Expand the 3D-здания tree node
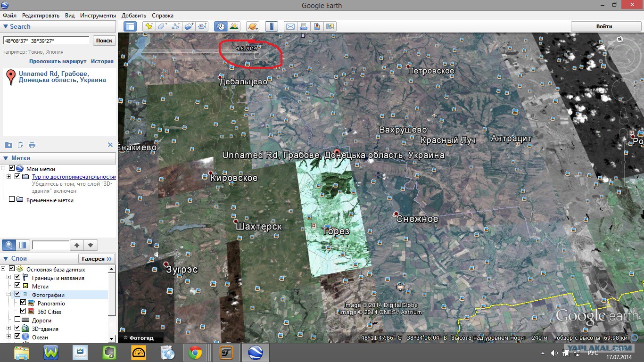Image resolution: width=644 pixels, height=362 pixels. coord(9,329)
